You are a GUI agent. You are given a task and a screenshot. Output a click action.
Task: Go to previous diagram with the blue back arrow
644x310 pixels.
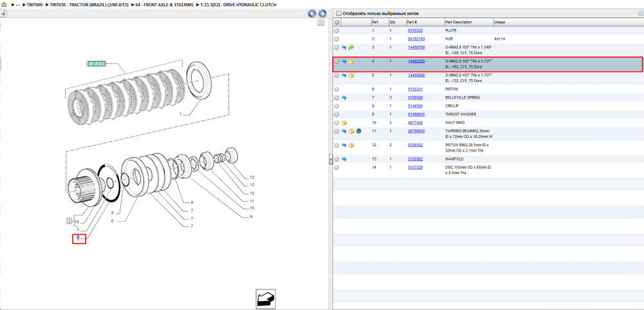coord(312,14)
